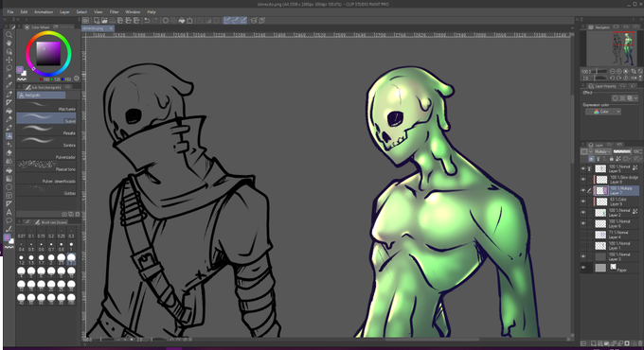Screen dimensions: 644x350
Task: Delete layer trash icon
Action: (x=640, y=343)
